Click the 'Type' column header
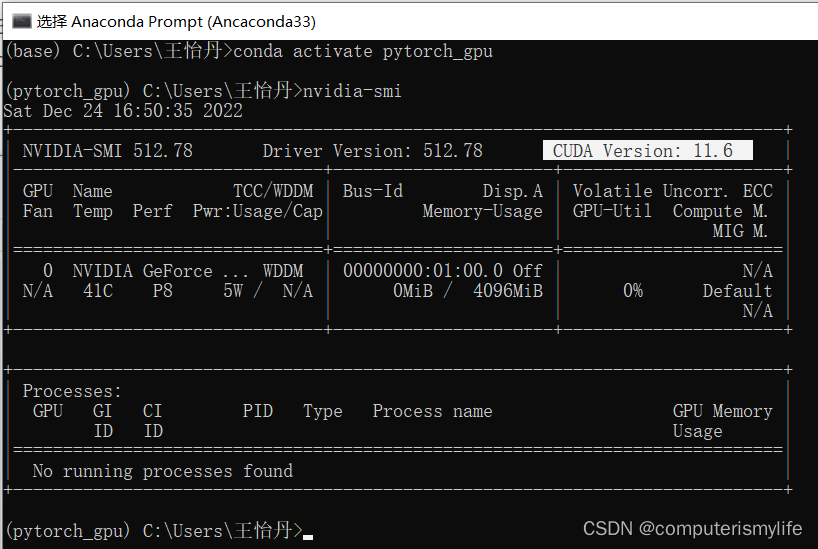Image resolution: width=818 pixels, height=549 pixels. pyautogui.click(x=322, y=411)
